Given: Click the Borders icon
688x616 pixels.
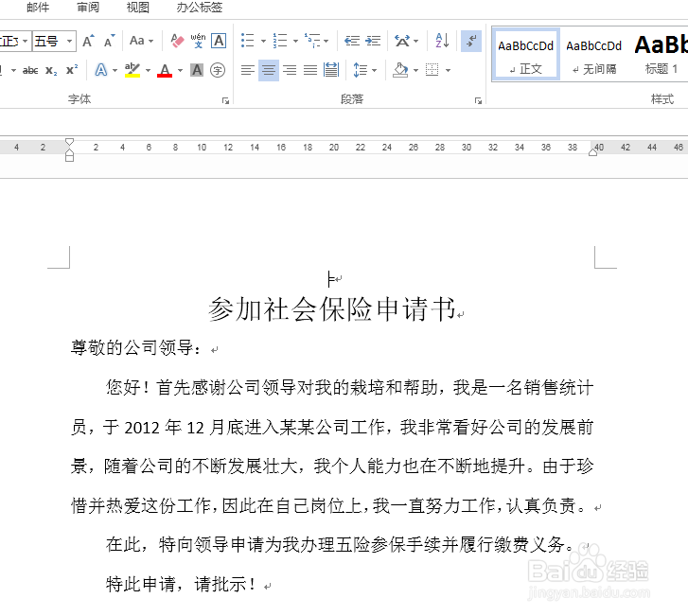Looking at the screenshot, I should (x=432, y=70).
